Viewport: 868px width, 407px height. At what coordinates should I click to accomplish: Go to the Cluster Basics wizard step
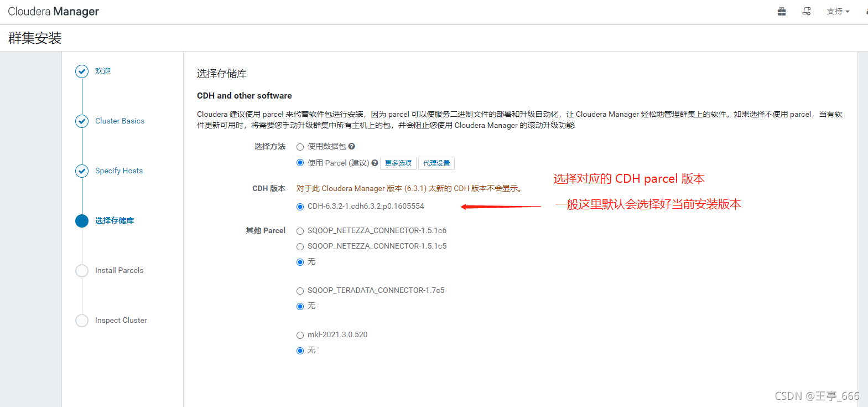119,121
